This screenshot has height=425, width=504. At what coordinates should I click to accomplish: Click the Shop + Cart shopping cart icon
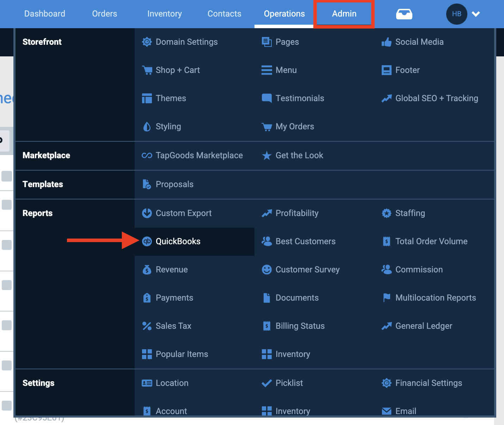[147, 70]
